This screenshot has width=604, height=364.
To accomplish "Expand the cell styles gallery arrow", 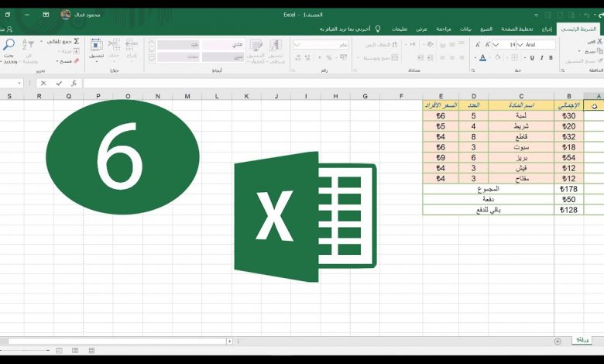I will coord(152,60).
